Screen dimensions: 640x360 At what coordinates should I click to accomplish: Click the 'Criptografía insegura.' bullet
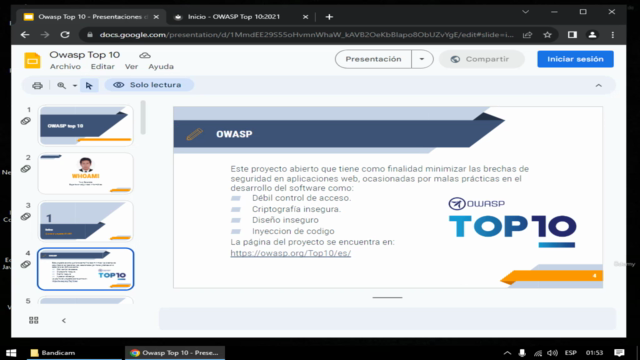point(296,209)
